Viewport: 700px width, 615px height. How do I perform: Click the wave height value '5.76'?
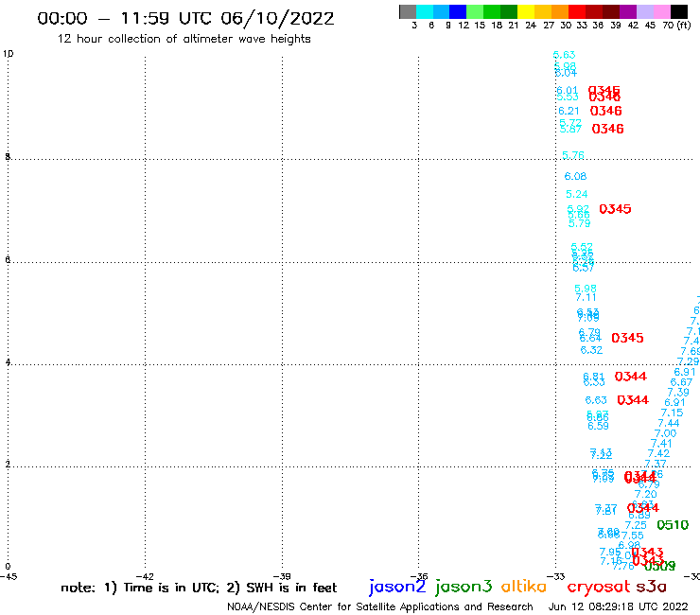tap(572, 155)
